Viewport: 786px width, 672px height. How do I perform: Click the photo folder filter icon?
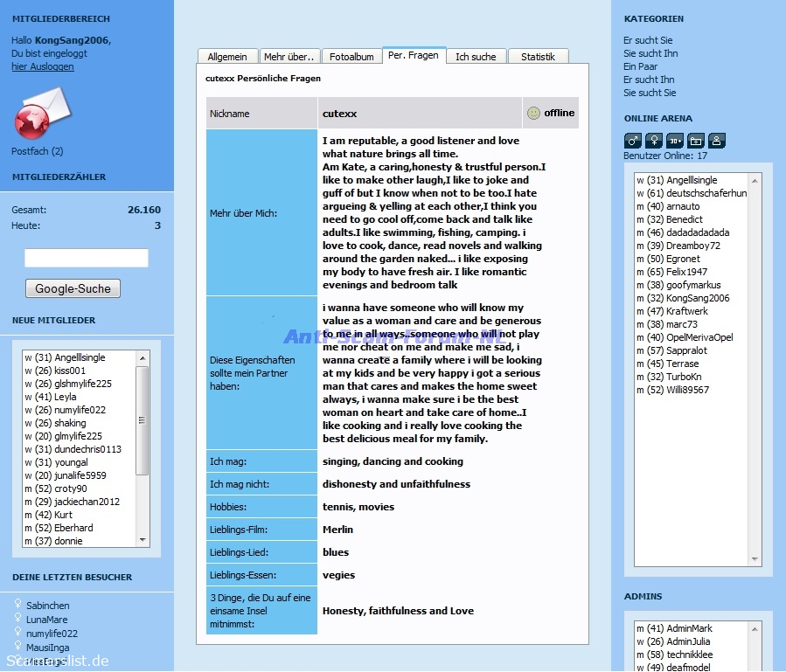coord(695,141)
